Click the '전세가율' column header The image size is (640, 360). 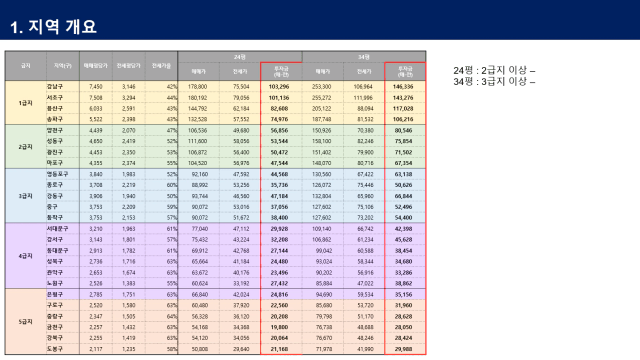[161, 66]
